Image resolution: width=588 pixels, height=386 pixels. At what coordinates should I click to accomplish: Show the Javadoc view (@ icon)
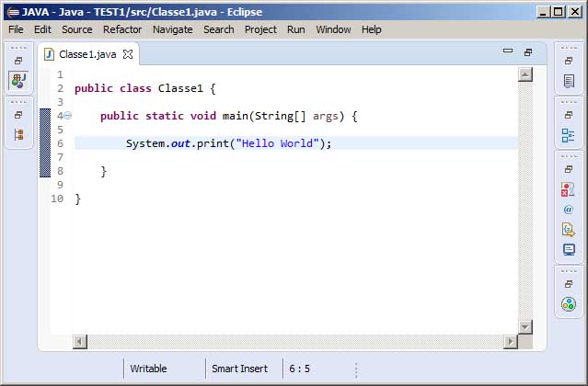click(568, 210)
